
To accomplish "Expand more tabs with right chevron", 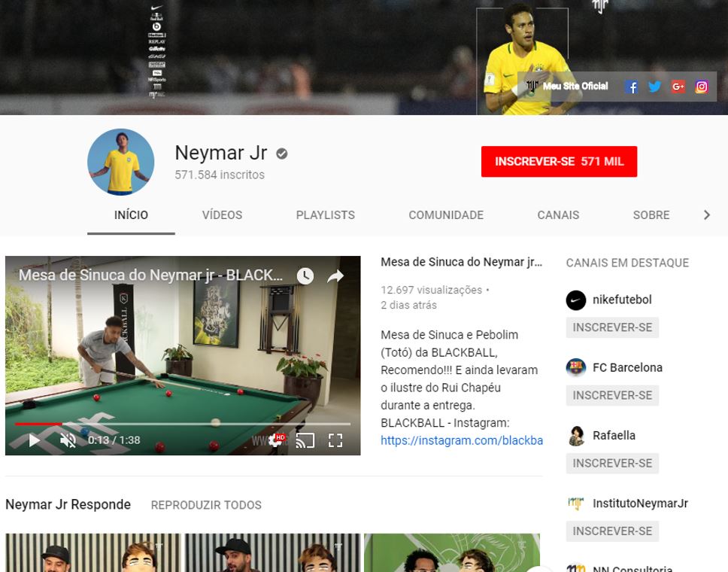I will [x=707, y=214].
